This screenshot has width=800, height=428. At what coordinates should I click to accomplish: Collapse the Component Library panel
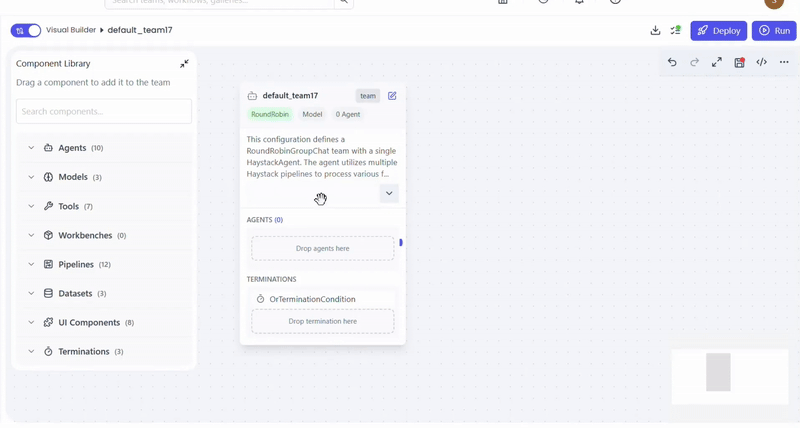(x=184, y=64)
